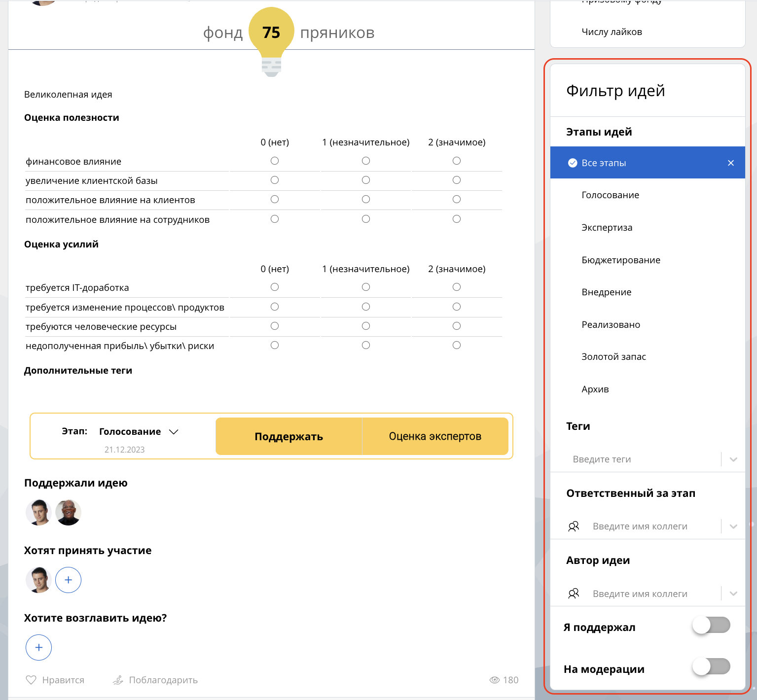Open second supporter avatar under Поддержали идею
757x700 pixels.
(x=68, y=512)
